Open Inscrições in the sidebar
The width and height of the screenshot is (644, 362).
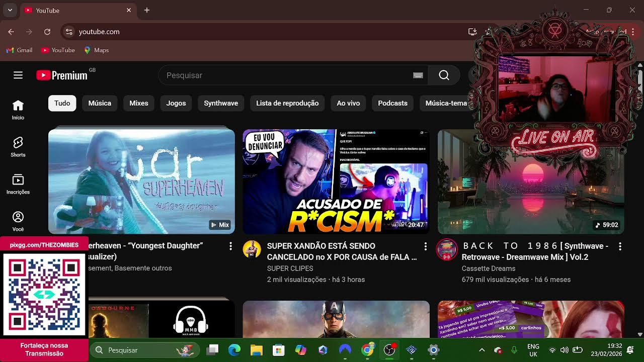tap(18, 185)
